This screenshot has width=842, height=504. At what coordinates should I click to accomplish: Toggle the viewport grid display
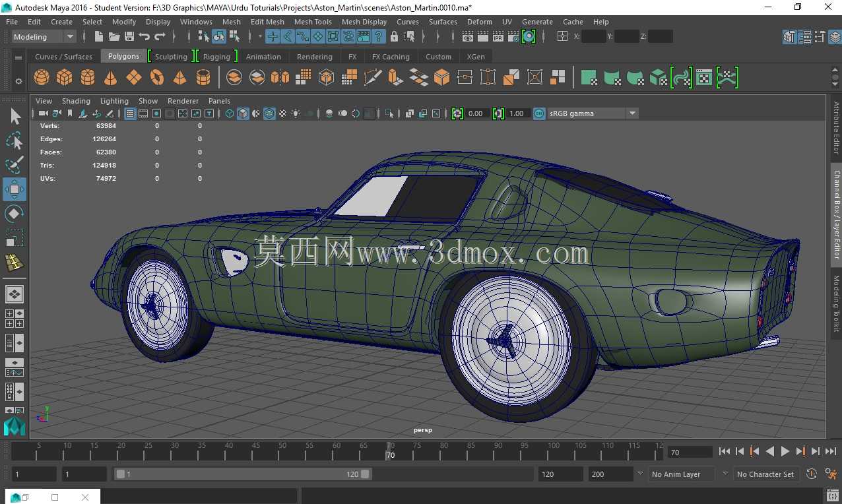pos(130,113)
